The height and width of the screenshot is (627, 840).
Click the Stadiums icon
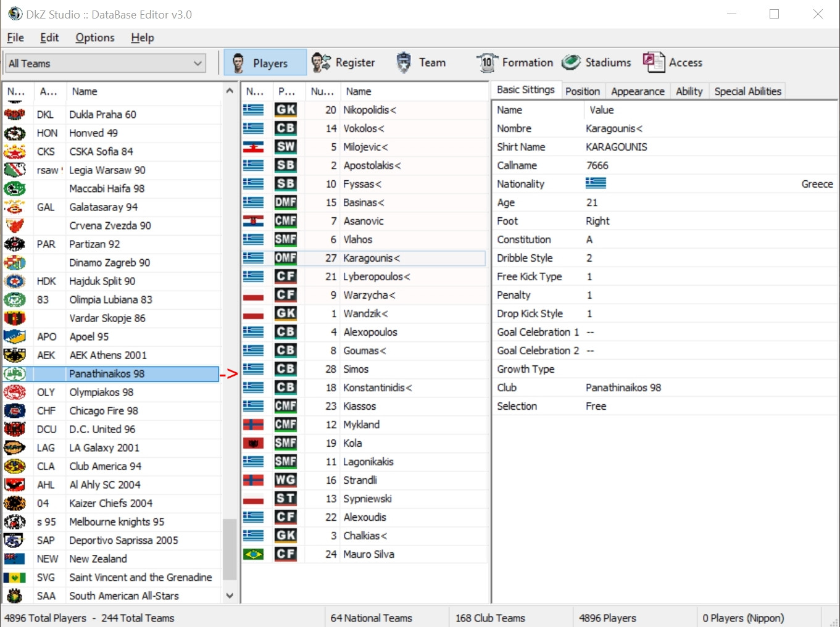572,62
